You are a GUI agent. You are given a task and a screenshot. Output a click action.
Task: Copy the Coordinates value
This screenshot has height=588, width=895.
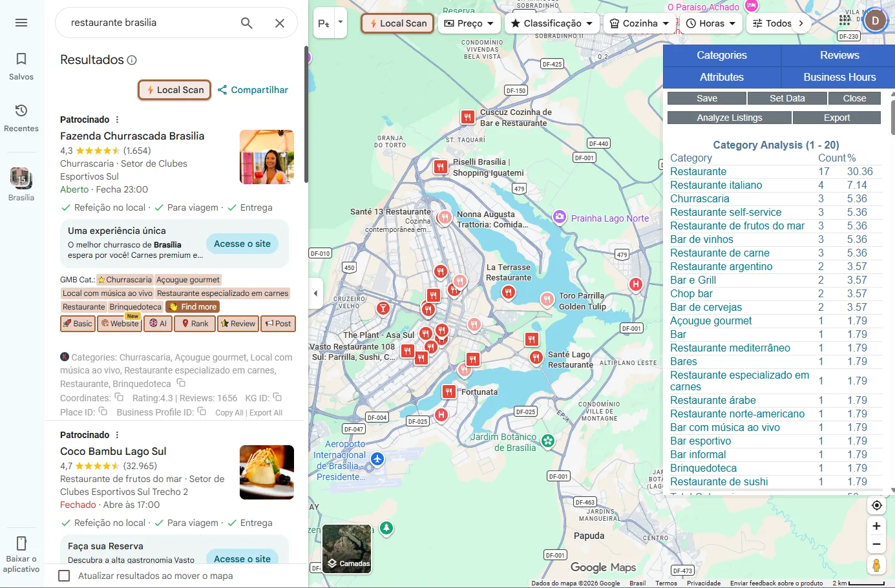(119, 397)
